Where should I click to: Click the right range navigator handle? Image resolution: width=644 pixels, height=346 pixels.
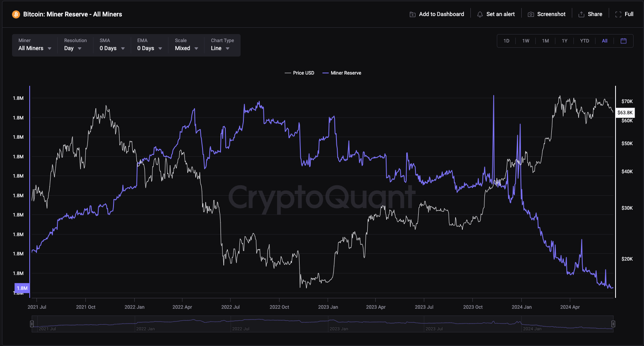613,324
